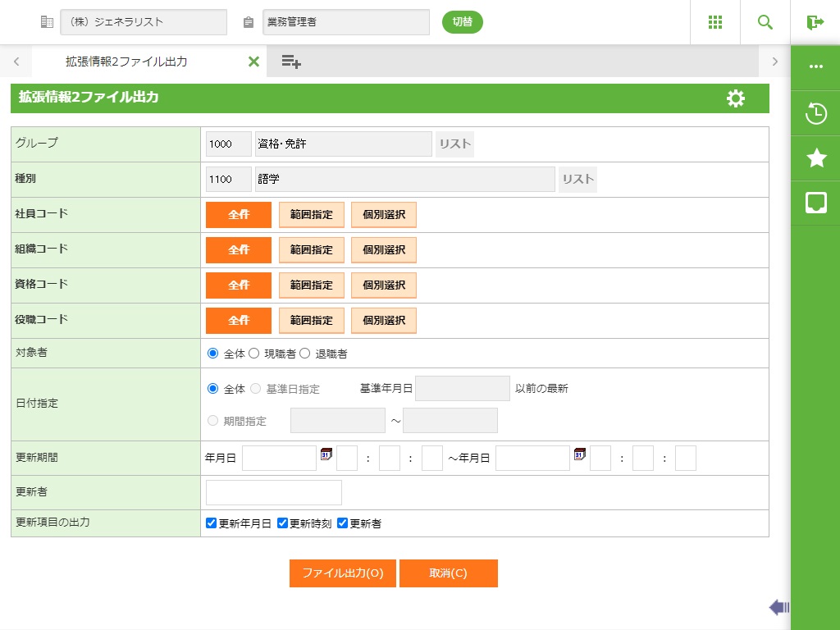Click the inbox tray icon in sidebar
This screenshot has height=630, width=840.
coord(815,203)
